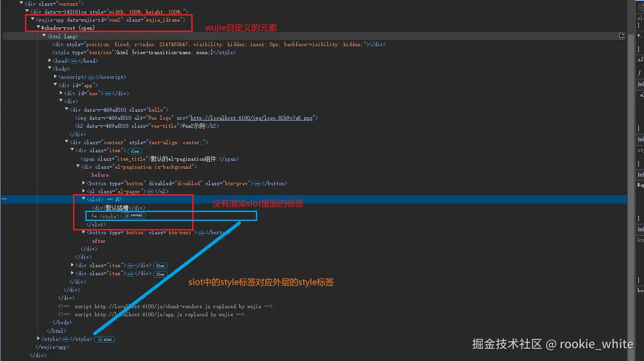Click the ellipsis badge in the div id="nav" row
The height and width of the screenshot is (361, 644).
coord(107,94)
